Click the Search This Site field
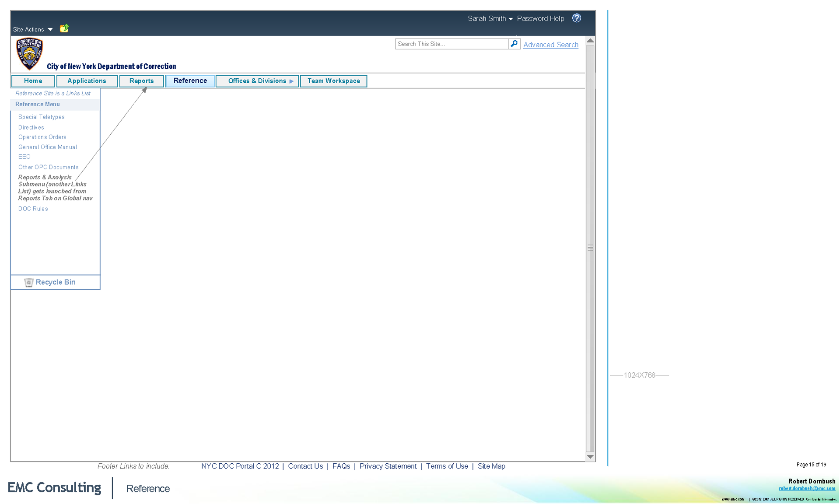The width and height of the screenshot is (840, 504). tap(451, 44)
